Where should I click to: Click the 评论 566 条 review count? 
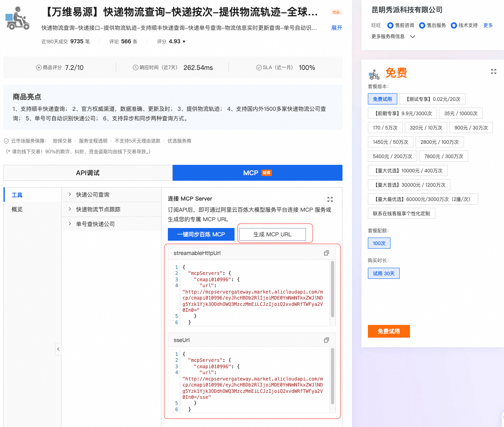pyautogui.click(x=123, y=41)
